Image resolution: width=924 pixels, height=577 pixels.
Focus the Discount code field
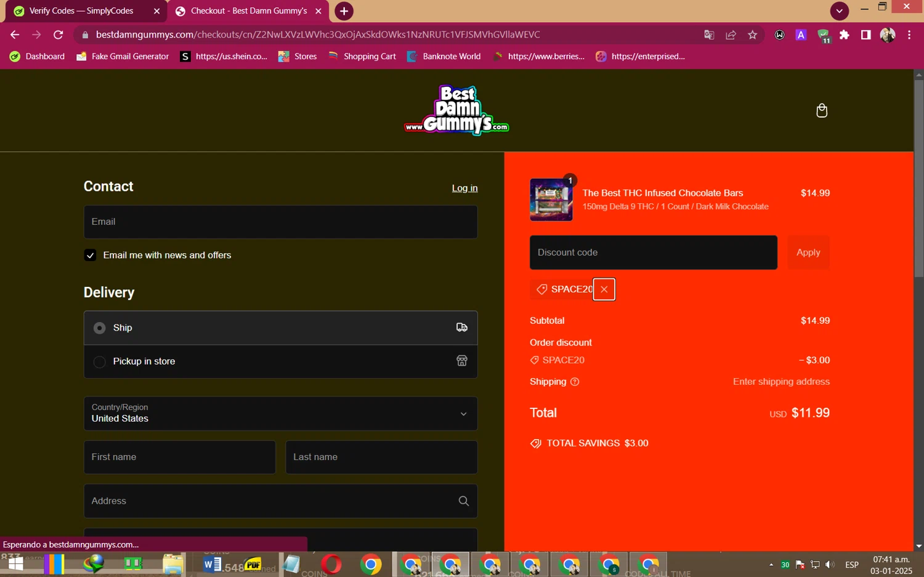point(653,252)
